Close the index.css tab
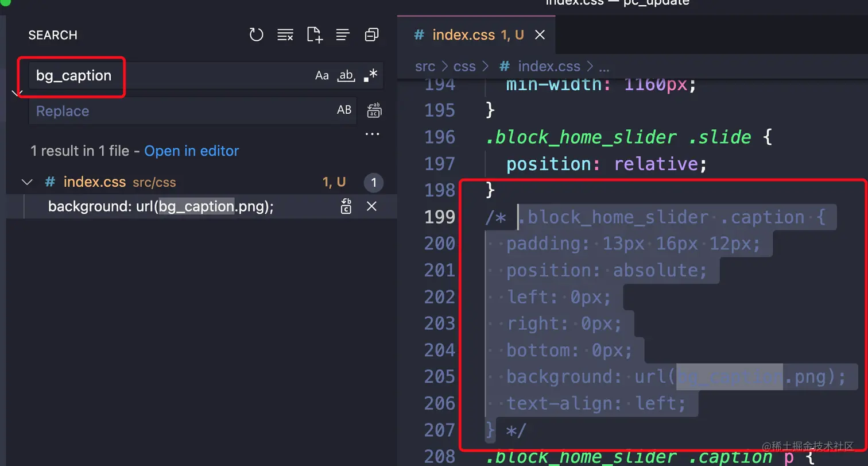 tap(540, 35)
